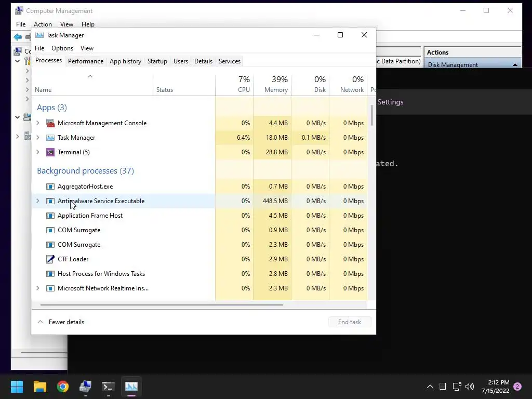This screenshot has height=399, width=532.
Task: Click the Application Frame Host icon
Action: tap(50, 216)
